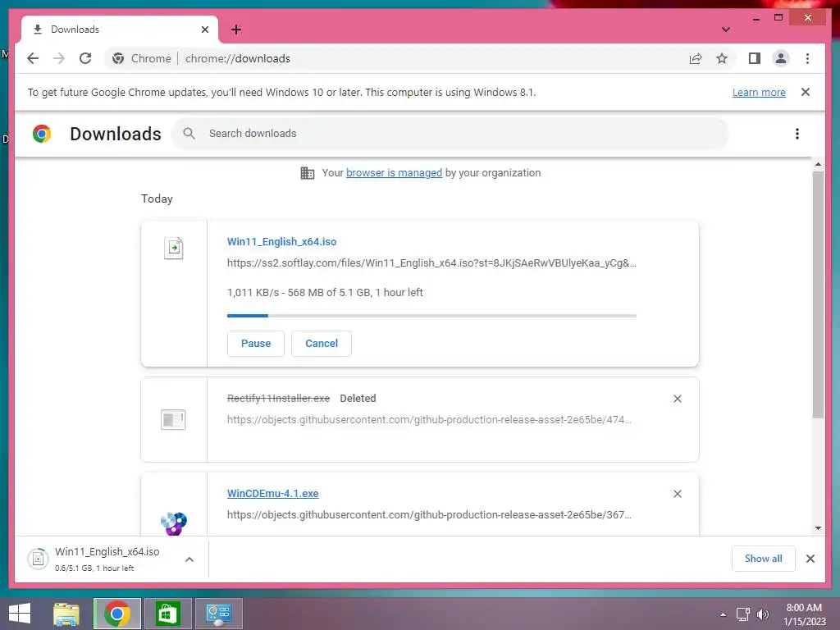The height and width of the screenshot is (630, 840).
Task: Open File Explorer from the taskbar
Action: [66, 614]
